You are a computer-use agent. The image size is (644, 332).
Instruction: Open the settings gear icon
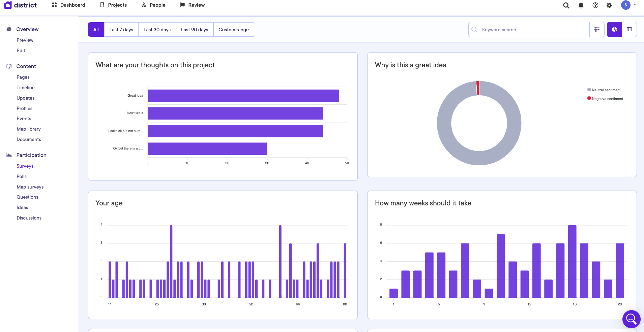click(x=609, y=5)
